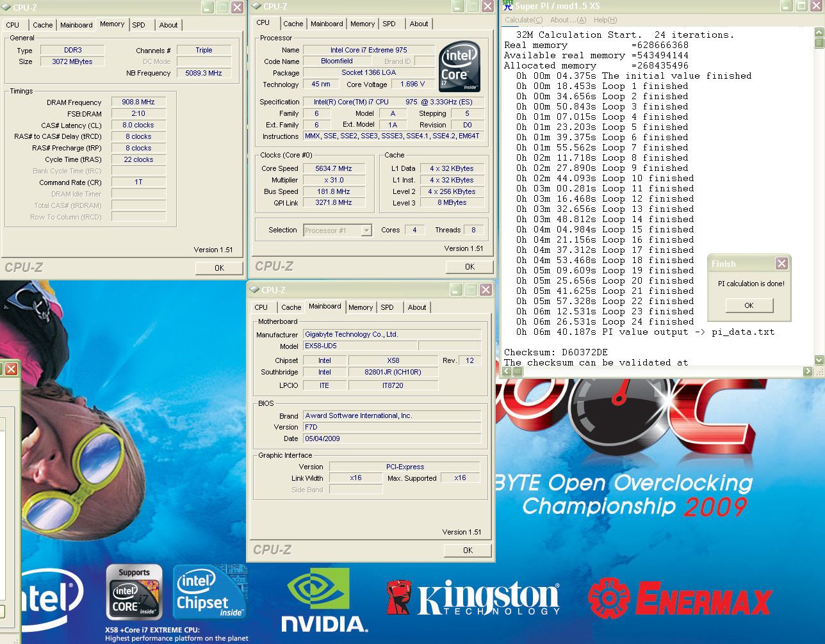Minimize the CPU-Z Mainboard window
Image resolution: width=825 pixels, height=644 pixels.
[x=456, y=290]
